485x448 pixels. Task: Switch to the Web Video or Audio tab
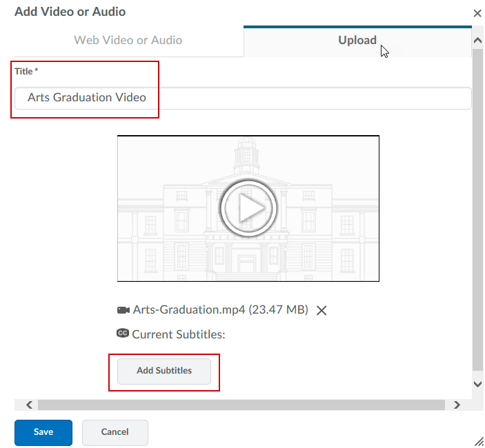coord(128,40)
